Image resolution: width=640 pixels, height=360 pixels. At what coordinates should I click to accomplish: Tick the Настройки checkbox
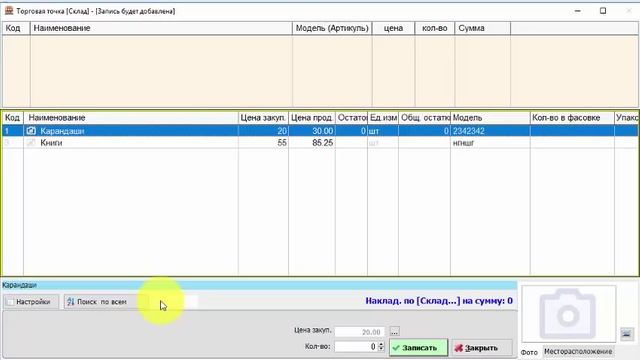(10, 302)
